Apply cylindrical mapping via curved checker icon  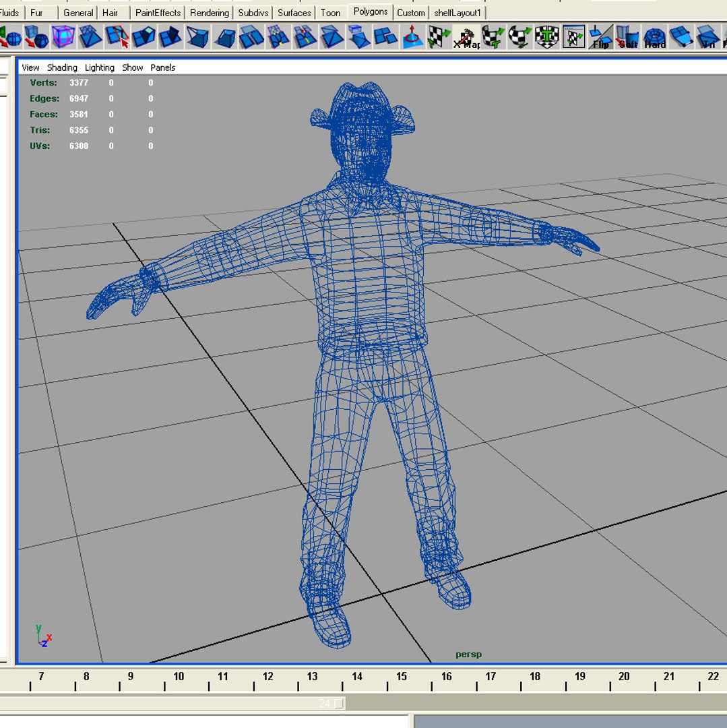pyautogui.click(x=493, y=37)
